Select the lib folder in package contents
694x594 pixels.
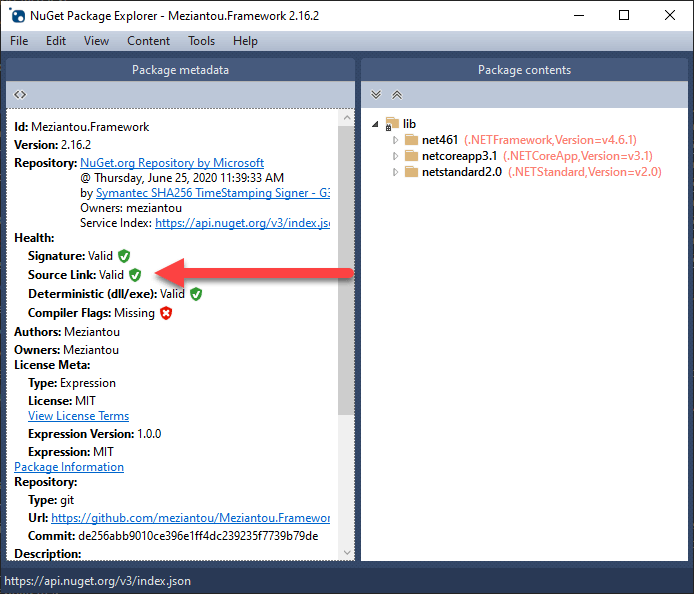pyautogui.click(x=409, y=124)
